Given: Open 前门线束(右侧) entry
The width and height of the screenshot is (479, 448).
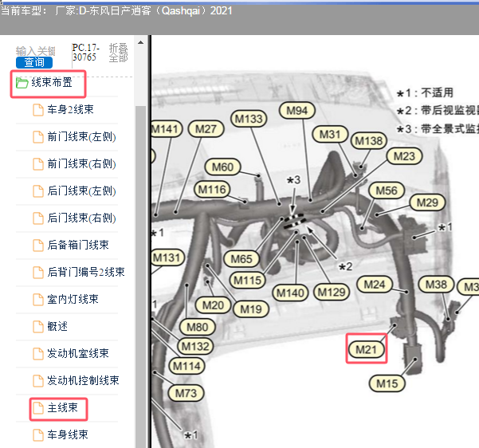Looking at the screenshot, I should pyautogui.click(x=81, y=163).
